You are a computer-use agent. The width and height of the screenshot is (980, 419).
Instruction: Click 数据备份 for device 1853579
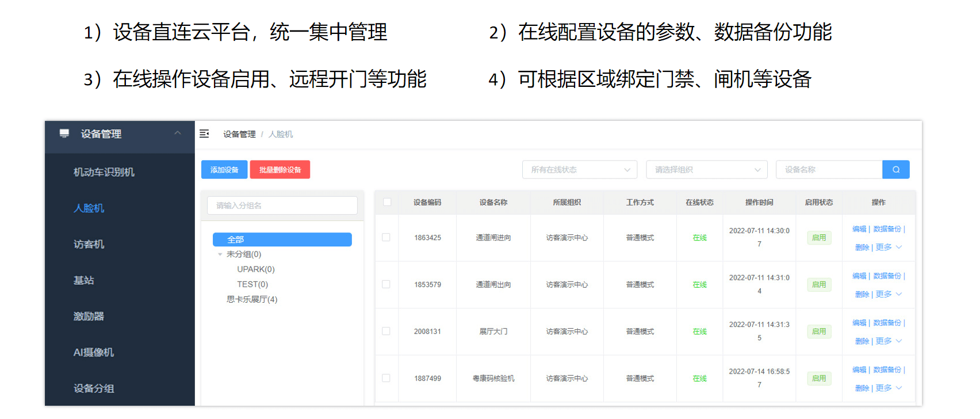(x=887, y=276)
